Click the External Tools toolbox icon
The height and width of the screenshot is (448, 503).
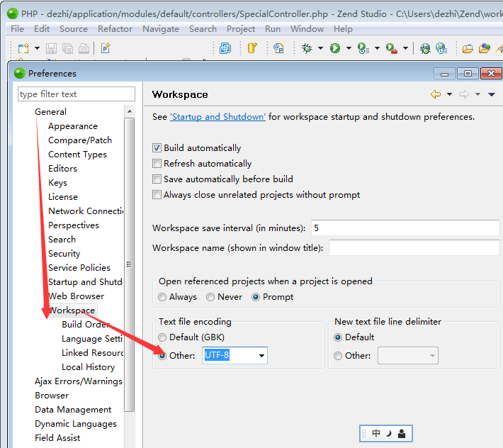click(392, 48)
